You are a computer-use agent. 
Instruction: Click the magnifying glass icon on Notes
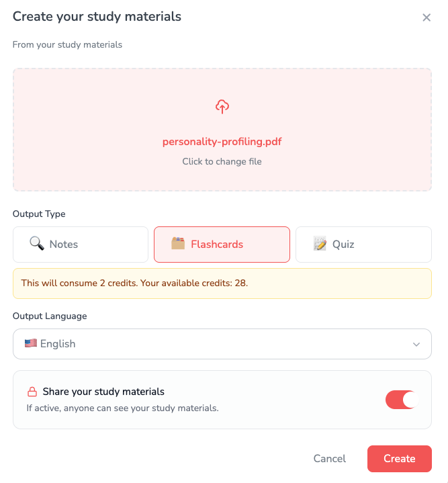(x=37, y=243)
